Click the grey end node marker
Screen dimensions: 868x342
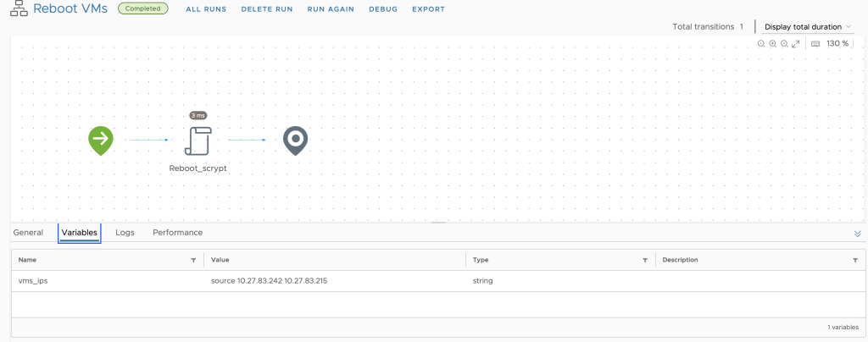point(295,141)
